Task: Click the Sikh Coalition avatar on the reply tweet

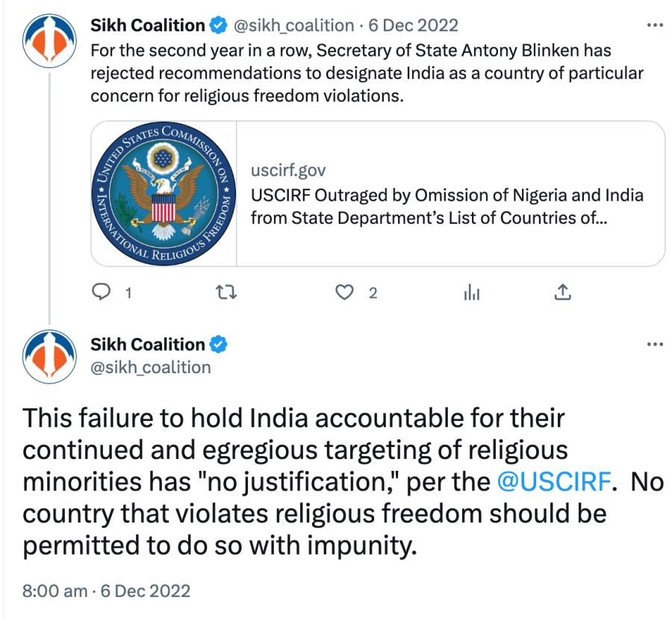Action: (x=49, y=356)
